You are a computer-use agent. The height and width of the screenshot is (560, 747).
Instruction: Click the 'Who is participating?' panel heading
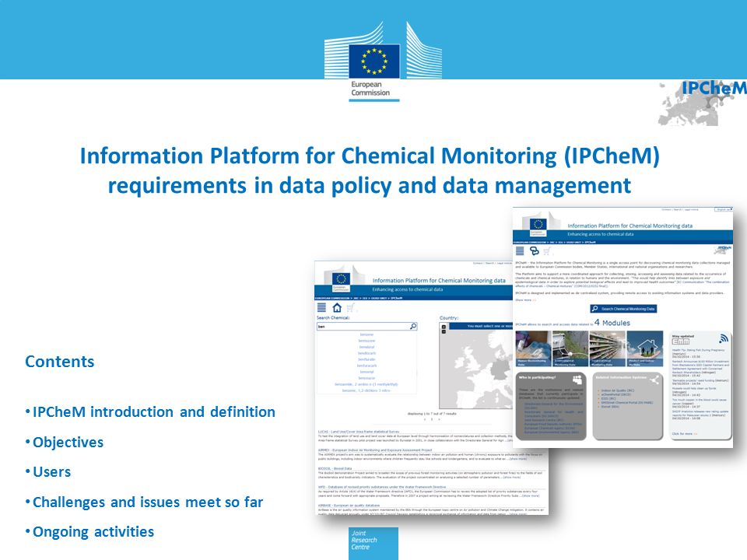click(x=537, y=377)
